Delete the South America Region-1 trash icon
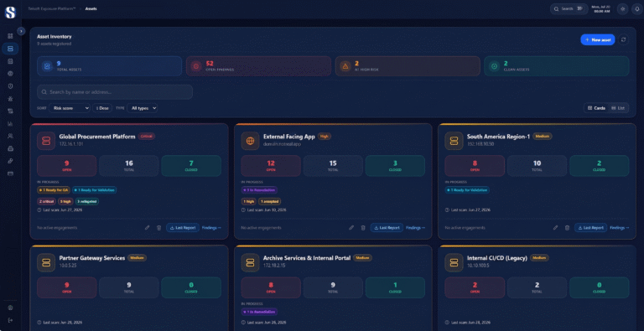 pos(567,228)
